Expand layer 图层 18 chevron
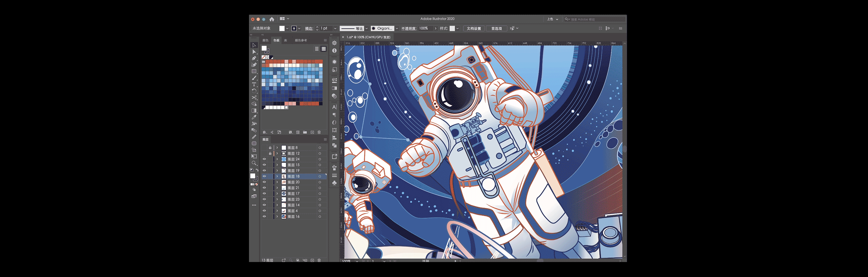868x277 pixels. pos(277,176)
